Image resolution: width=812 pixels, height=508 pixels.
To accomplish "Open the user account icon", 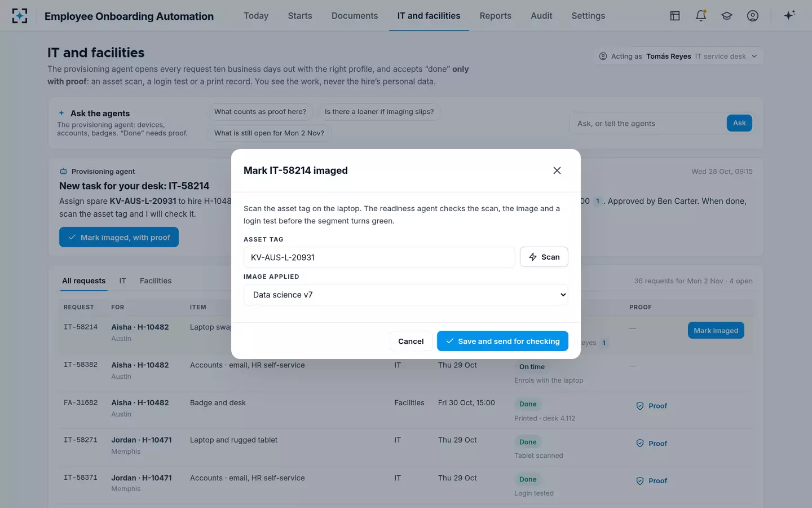I will point(753,16).
